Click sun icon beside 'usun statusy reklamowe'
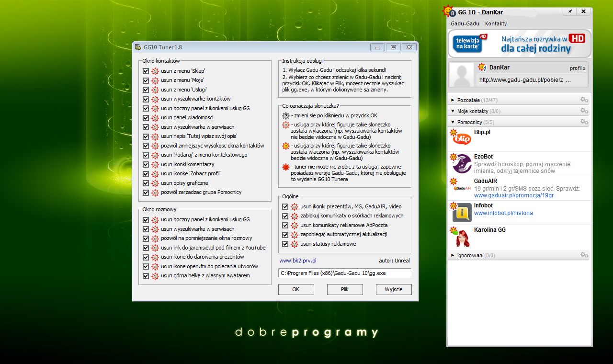The height and width of the screenshot is (364, 613). coord(294,244)
